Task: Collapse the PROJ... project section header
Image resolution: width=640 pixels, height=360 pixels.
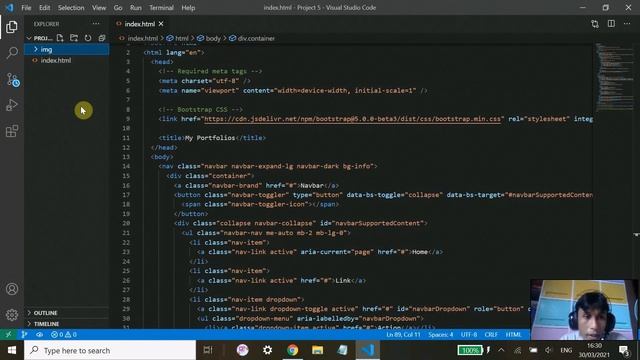Action: (x=40, y=38)
